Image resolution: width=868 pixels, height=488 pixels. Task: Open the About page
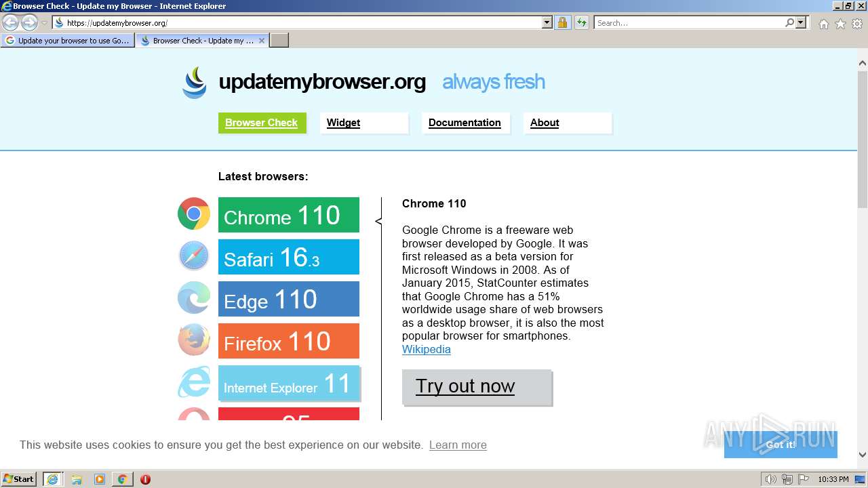[567, 123]
